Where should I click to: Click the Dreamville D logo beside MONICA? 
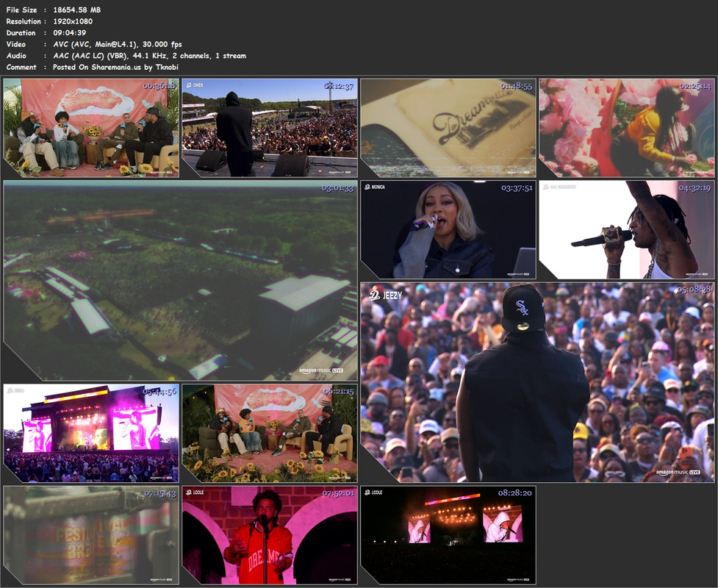(367, 187)
